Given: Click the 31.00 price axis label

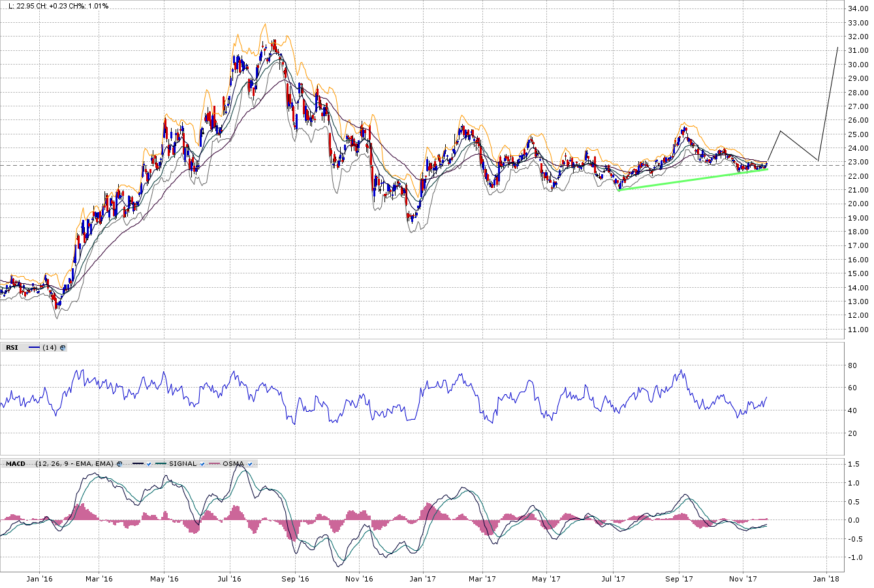Looking at the screenshot, I should (857, 50).
